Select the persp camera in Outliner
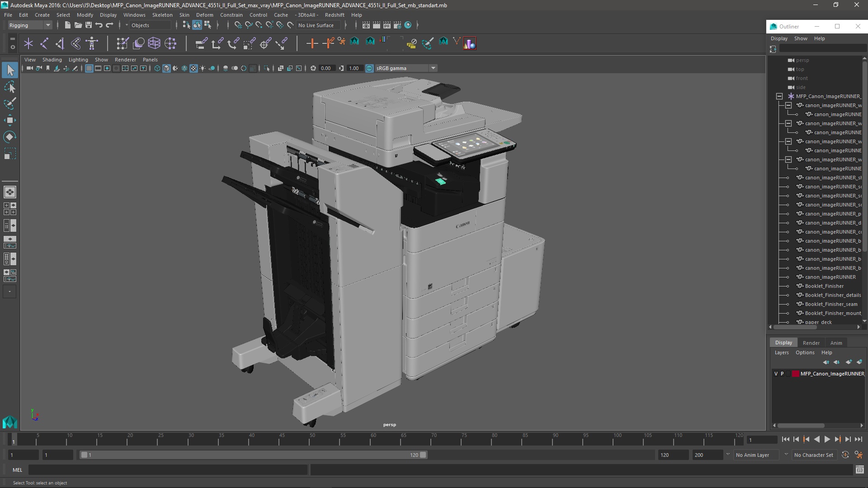Viewport: 868px width, 488px height. [802, 60]
